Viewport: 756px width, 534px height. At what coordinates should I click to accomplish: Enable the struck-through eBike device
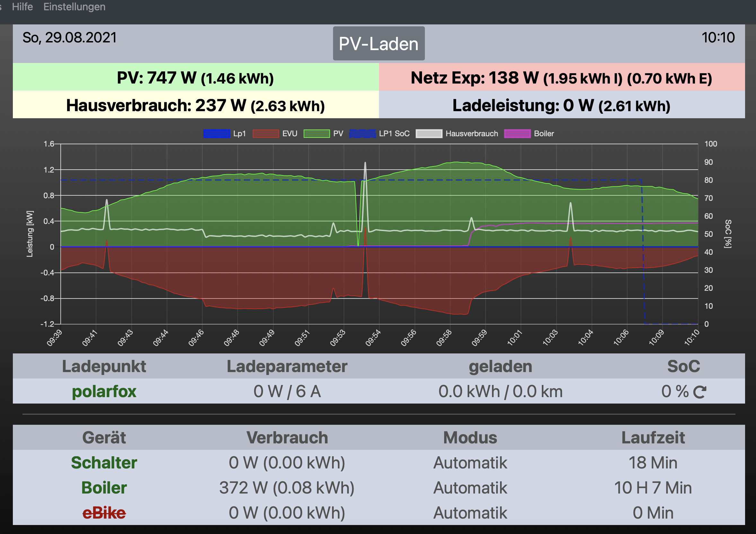click(x=104, y=513)
